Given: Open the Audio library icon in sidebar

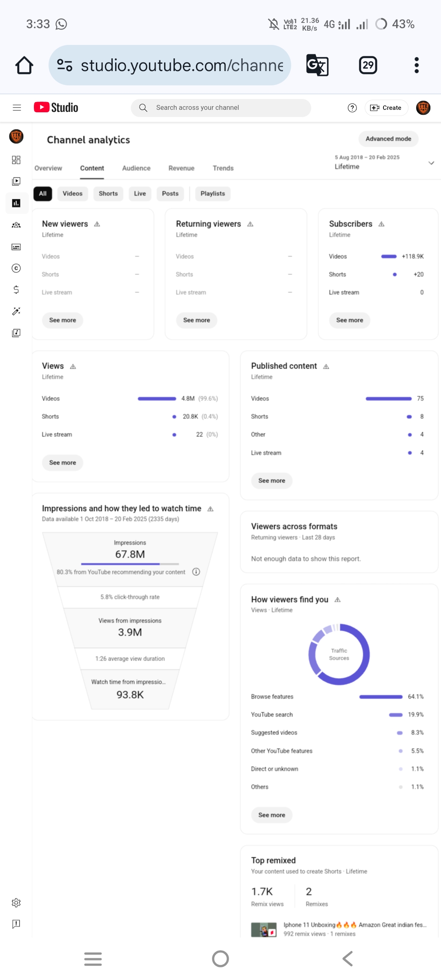Looking at the screenshot, I should 16,333.
